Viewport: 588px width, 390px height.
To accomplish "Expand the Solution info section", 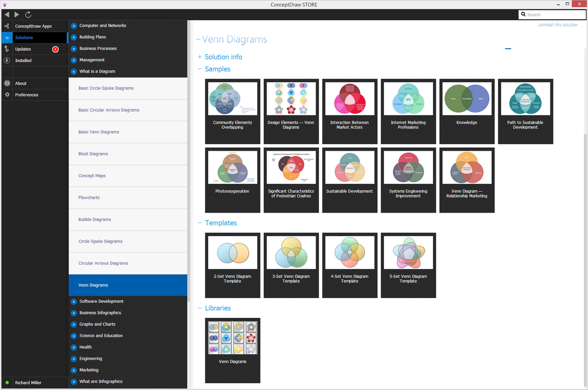I will (x=200, y=57).
